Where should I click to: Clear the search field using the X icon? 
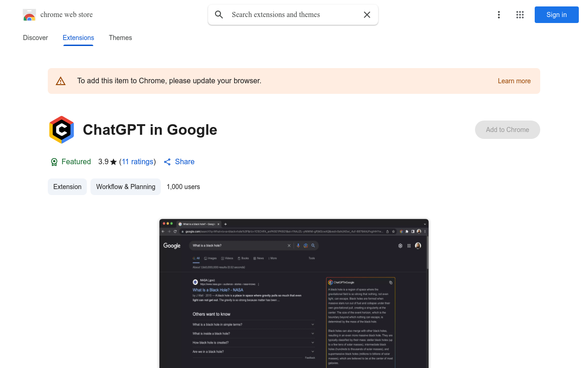[367, 15]
